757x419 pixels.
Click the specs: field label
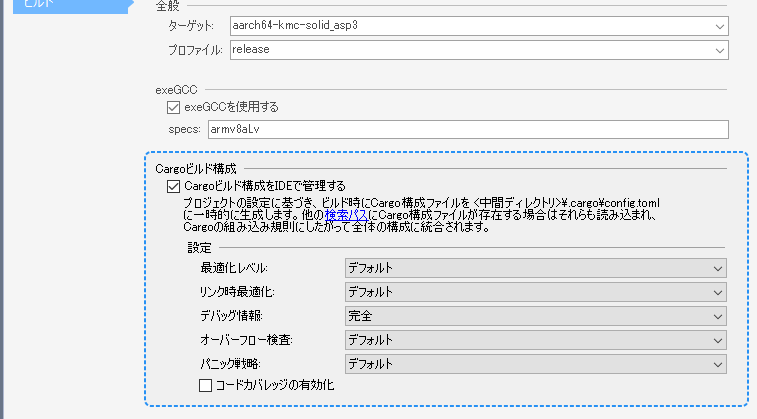pos(185,130)
